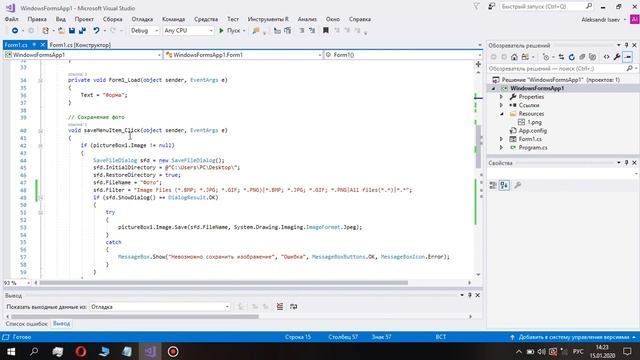This screenshot has height=360, width=640.
Task: Click the Home icon in Solution Explorer
Action: [514, 57]
